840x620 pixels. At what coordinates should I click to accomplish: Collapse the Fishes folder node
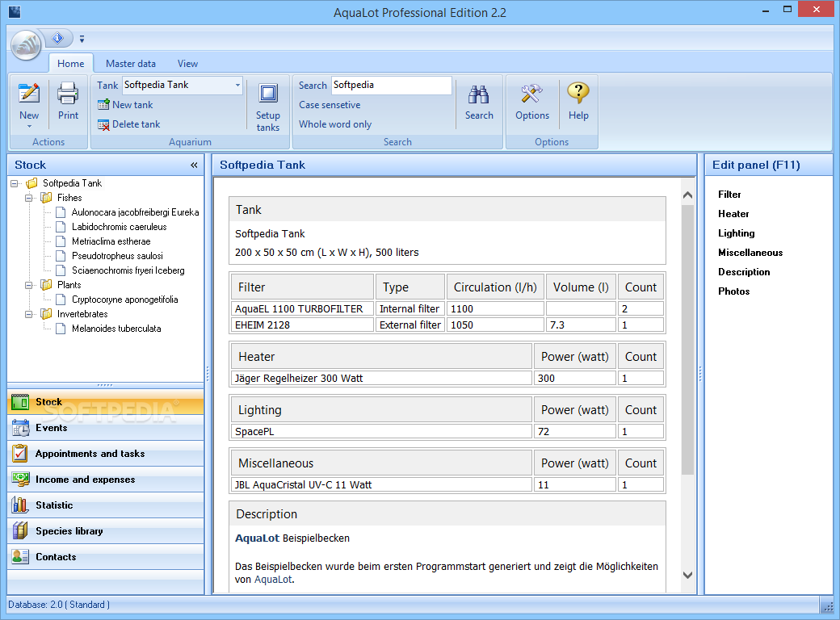(x=29, y=198)
